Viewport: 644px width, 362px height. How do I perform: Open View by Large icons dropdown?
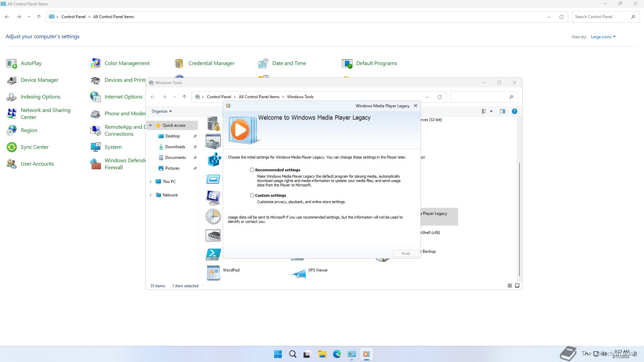coord(603,37)
